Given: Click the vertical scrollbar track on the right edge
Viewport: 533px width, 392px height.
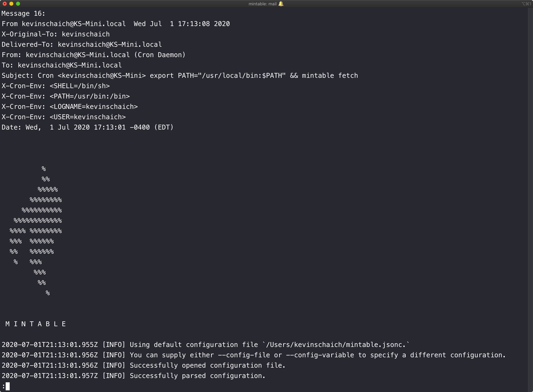Looking at the screenshot, I should coord(530,190).
